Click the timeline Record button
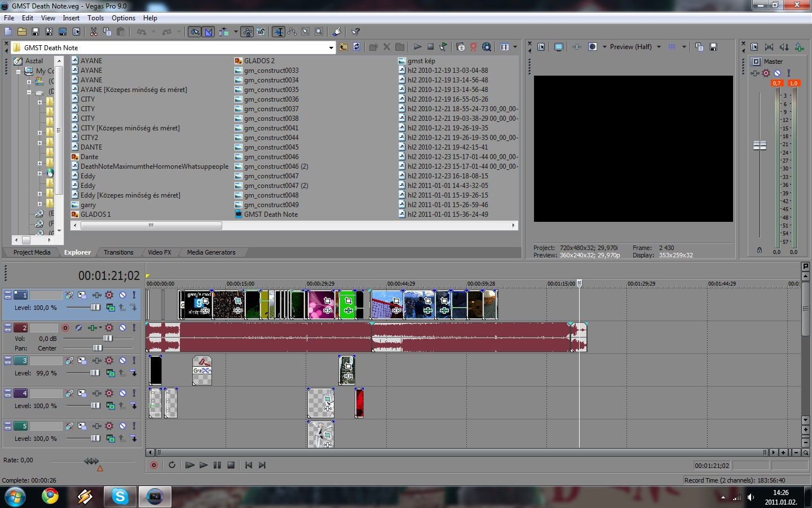Screen dimensions: 812x508 (x=153, y=465)
